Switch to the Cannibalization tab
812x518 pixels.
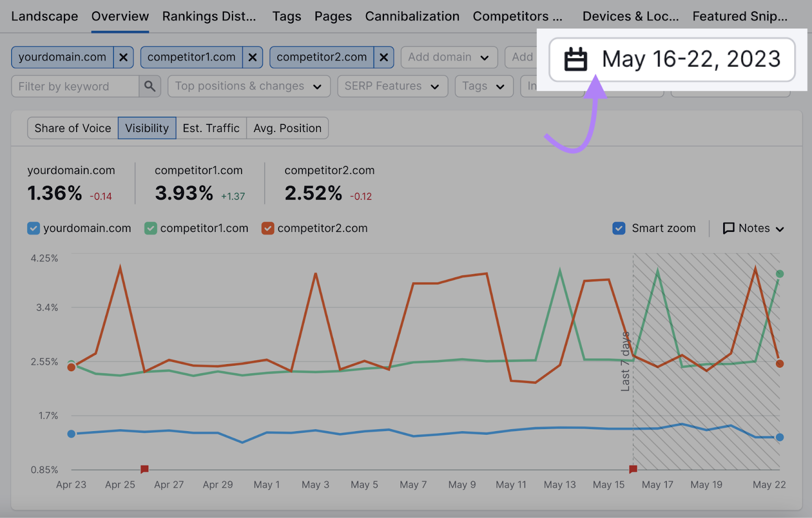point(412,16)
